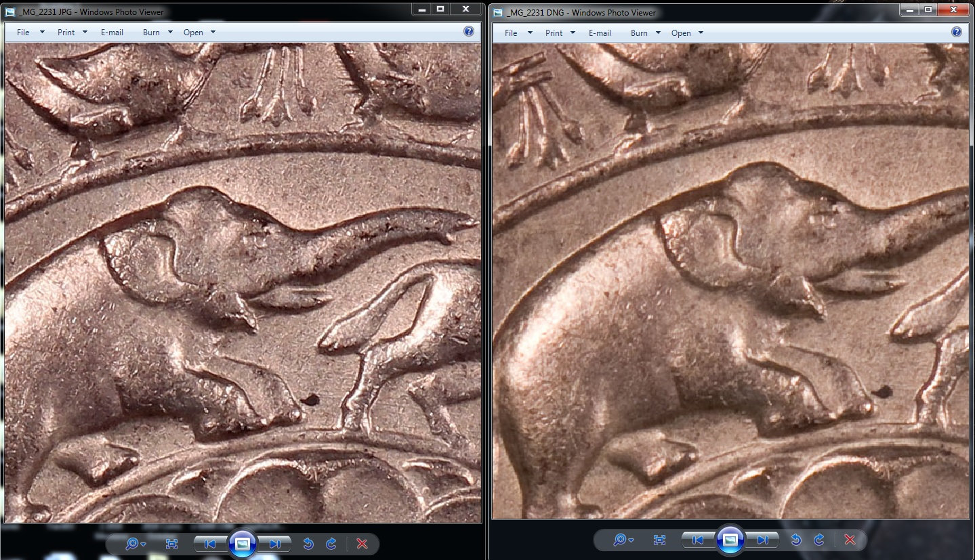Play slide show in JPG window
This screenshot has height=560, width=975.
(243, 542)
